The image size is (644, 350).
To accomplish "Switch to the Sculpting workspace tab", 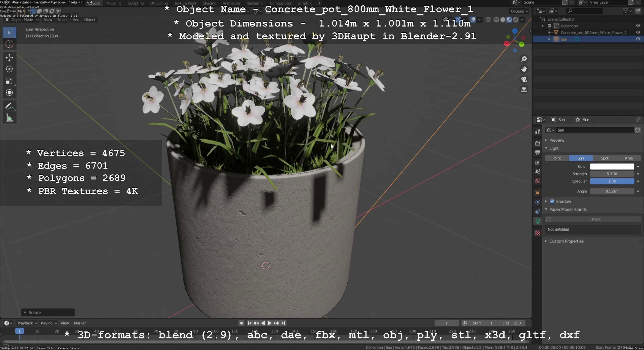I will [136, 3].
